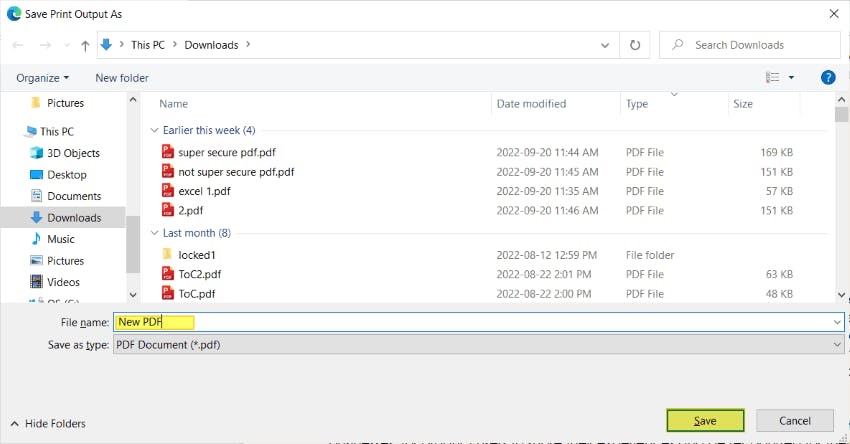Click the Cancel button
Viewport: 850px width, 444px height.
tap(795, 421)
